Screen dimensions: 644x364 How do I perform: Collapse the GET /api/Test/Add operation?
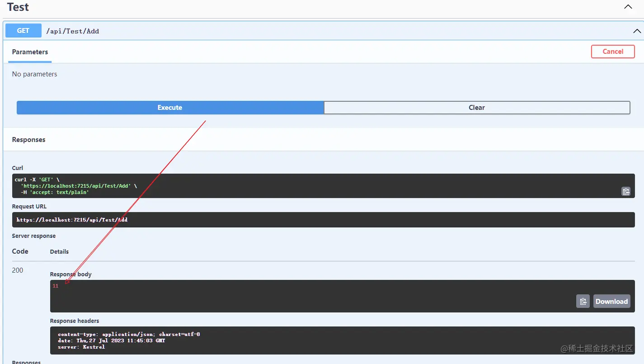pyautogui.click(x=637, y=31)
